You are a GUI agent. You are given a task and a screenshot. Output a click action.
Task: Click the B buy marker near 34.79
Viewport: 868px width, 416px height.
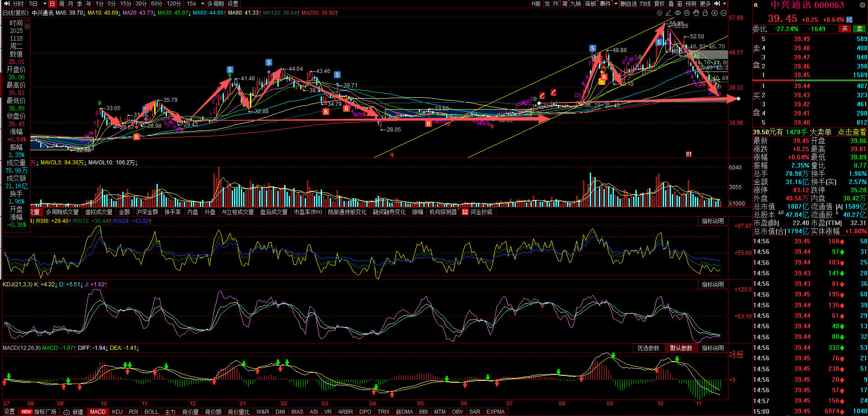(x=326, y=111)
